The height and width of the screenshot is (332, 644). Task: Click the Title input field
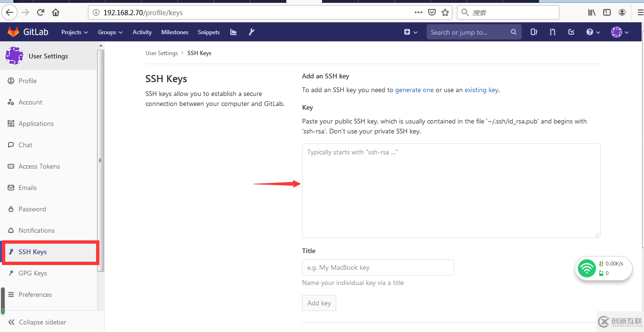pos(378,267)
